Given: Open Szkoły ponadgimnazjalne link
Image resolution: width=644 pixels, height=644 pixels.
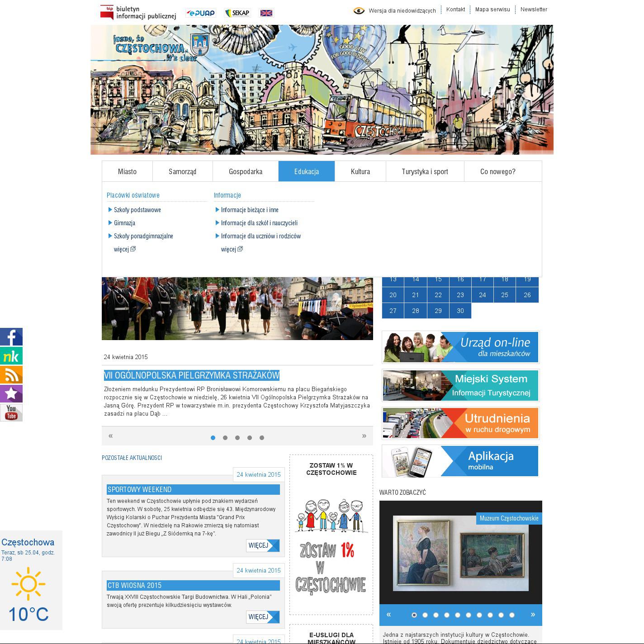Looking at the screenshot, I should (144, 236).
